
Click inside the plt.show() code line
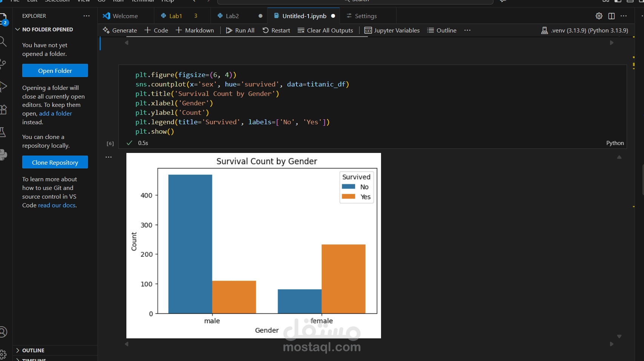[155, 131]
